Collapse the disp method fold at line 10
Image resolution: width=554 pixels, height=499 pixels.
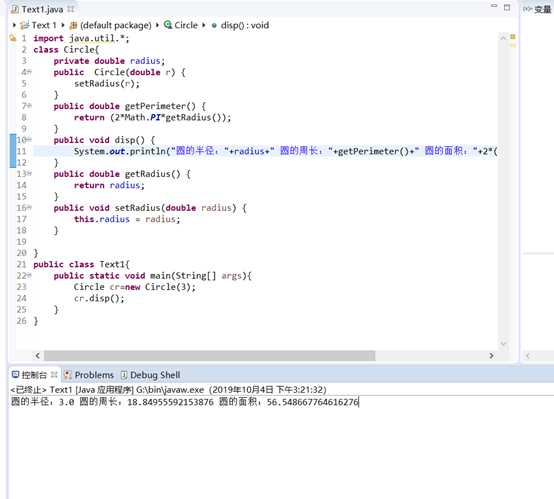tap(30, 140)
